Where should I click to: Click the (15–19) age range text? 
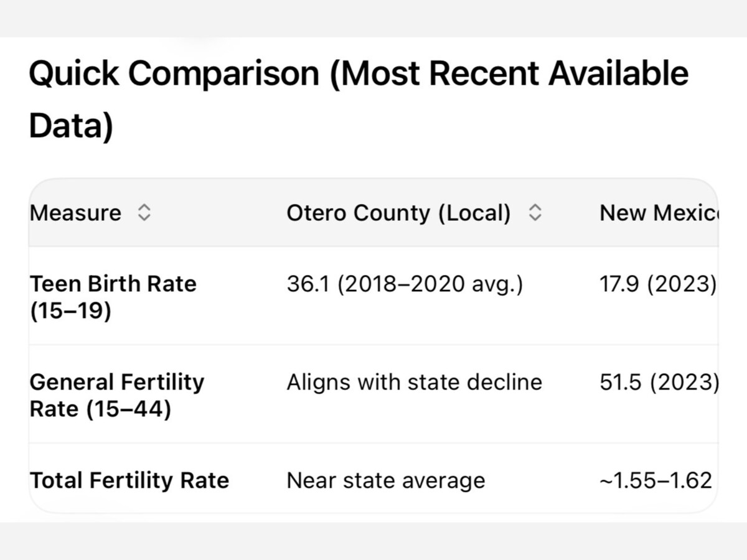70,310
